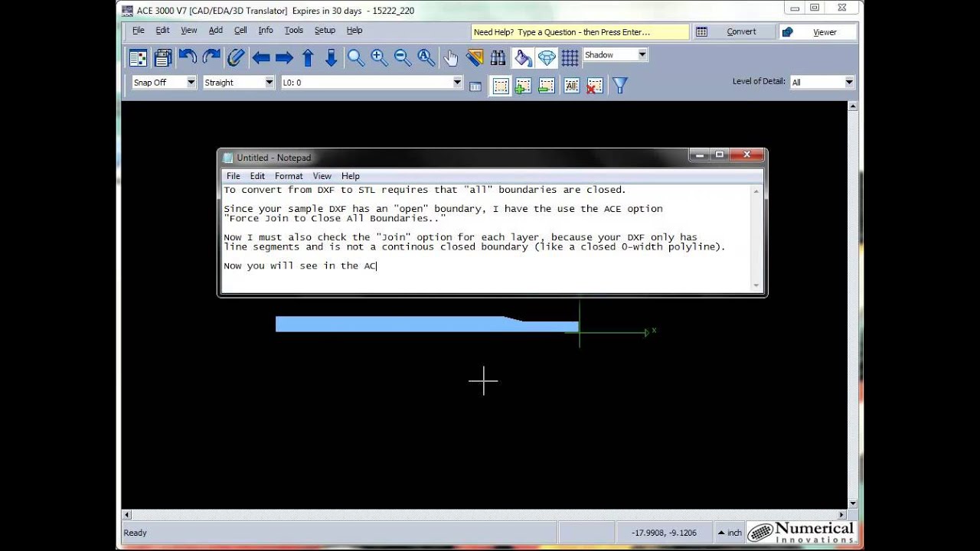Image resolution: width=980 pixels, height=551 pixels.
Task: Click the Save disk icon
Action: tap(162, 58)
